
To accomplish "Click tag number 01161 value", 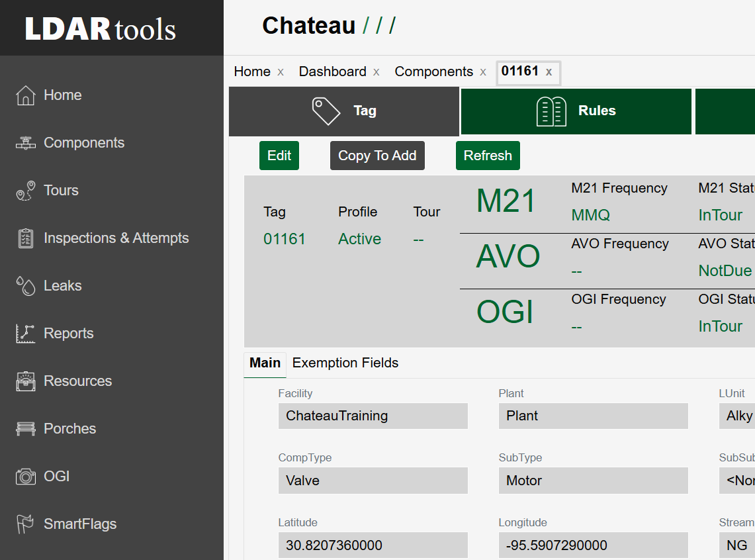I will (285, 240).
